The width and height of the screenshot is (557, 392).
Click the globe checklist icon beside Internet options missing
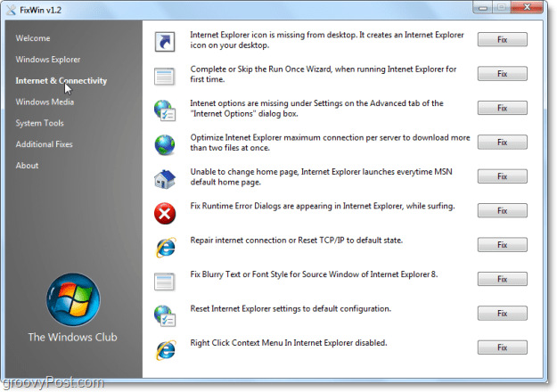tap(165, 110)
